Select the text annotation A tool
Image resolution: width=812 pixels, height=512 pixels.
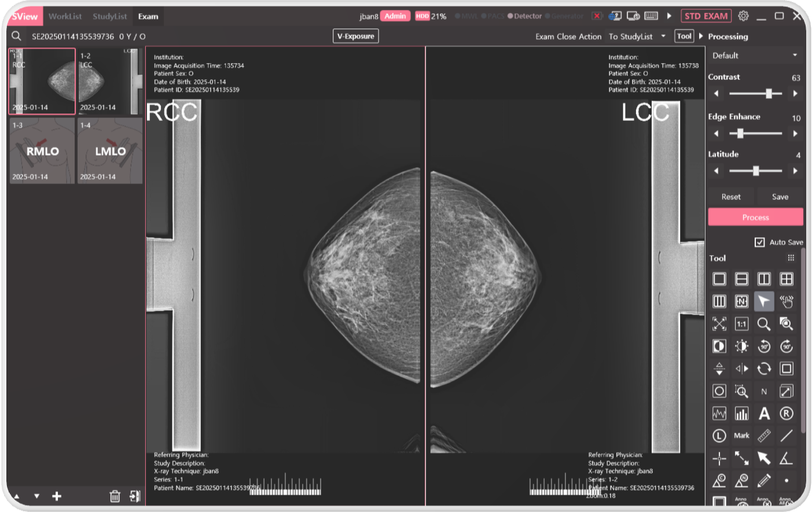click(x=764, y=414)
